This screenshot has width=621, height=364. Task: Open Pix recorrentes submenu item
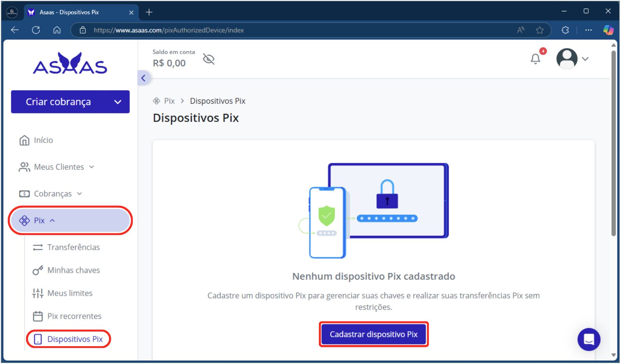(x=67, y=316)
